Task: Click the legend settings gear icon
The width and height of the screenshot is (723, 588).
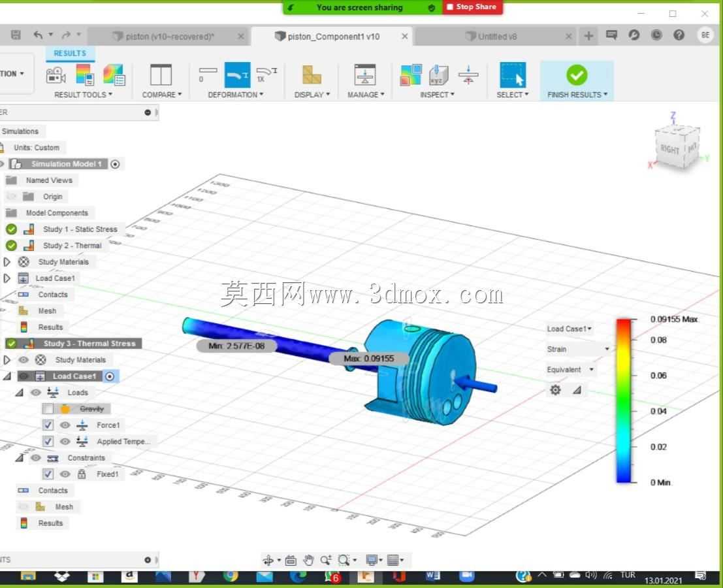Action: click(555, 390)
